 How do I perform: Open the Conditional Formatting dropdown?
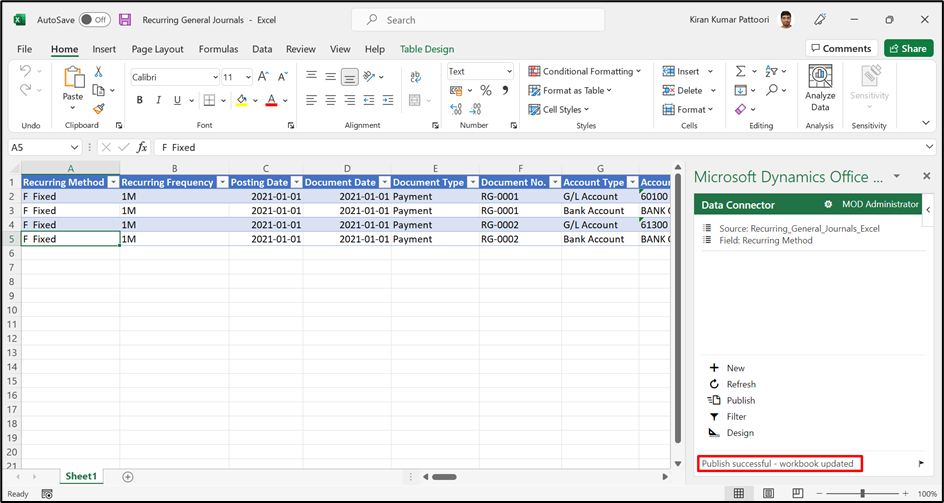pos(585,72)
